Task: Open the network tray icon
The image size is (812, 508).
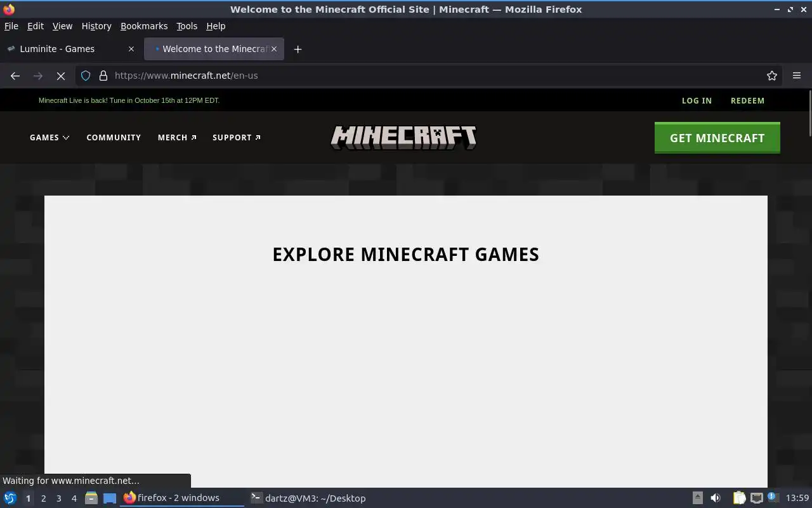Action: [756, 498]
